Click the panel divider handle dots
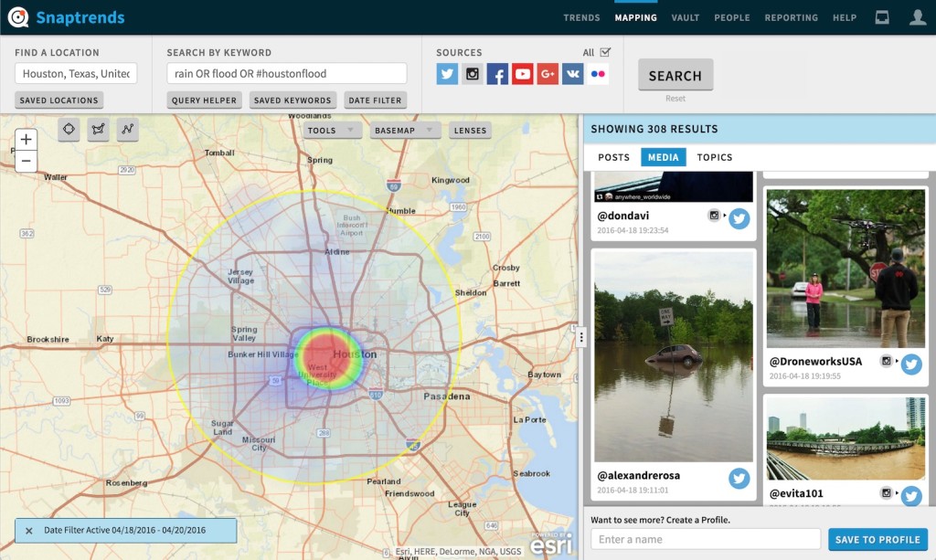 (581, 337)
